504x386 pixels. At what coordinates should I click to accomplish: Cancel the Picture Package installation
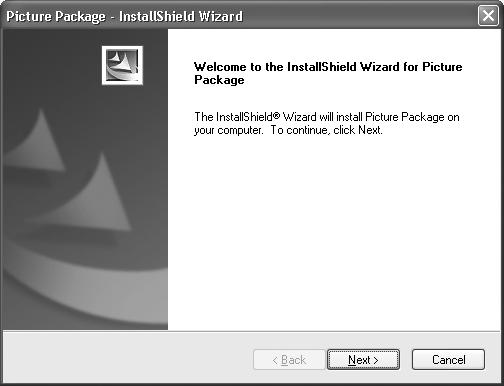448,359
